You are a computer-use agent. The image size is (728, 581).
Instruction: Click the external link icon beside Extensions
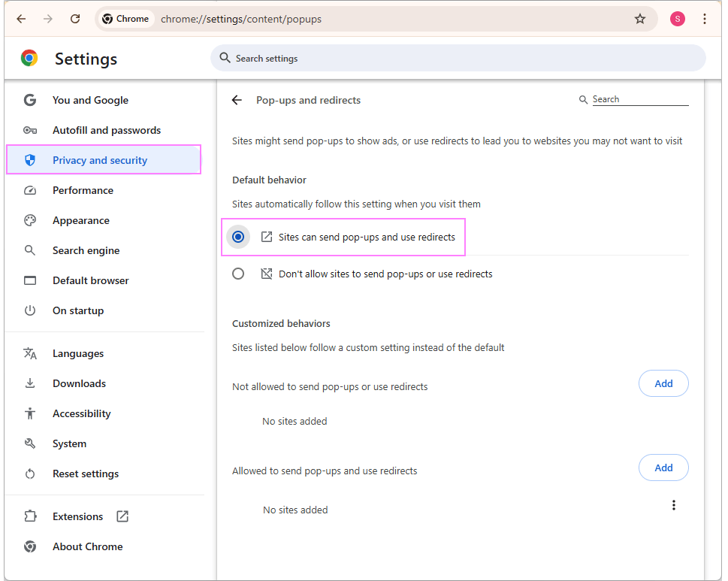coord(122,516)
